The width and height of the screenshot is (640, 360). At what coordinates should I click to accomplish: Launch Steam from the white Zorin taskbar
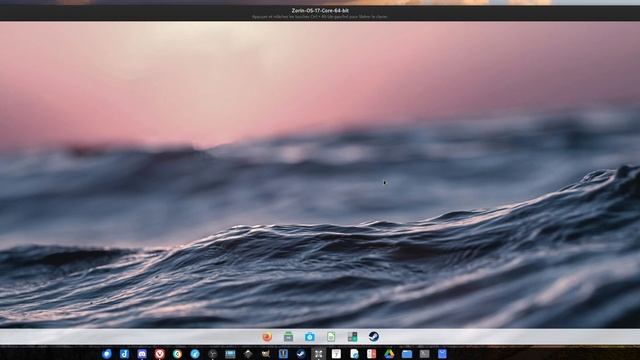373,337
